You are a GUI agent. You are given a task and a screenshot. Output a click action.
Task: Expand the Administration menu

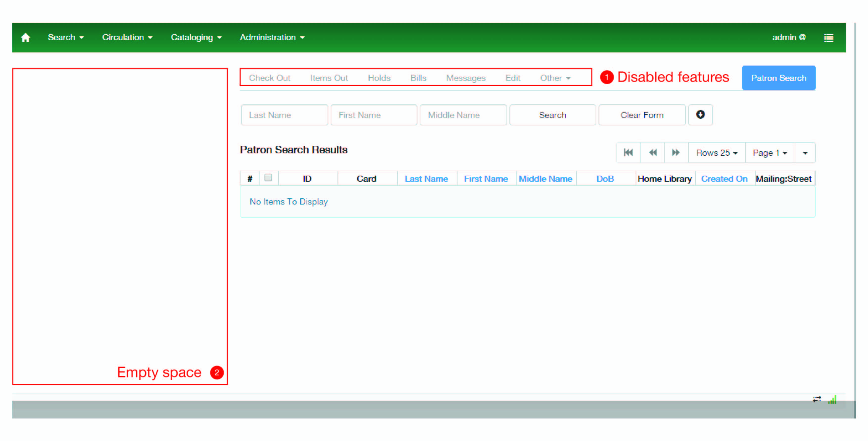click(272, 37)
